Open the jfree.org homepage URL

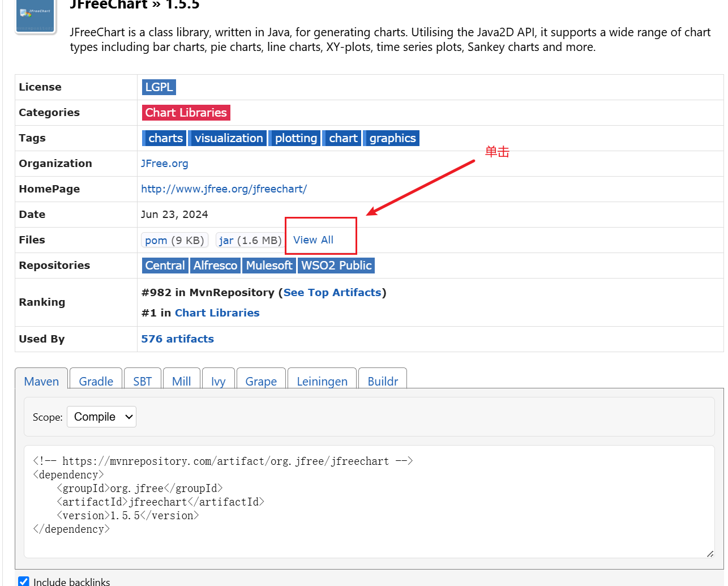click(224, 189)
